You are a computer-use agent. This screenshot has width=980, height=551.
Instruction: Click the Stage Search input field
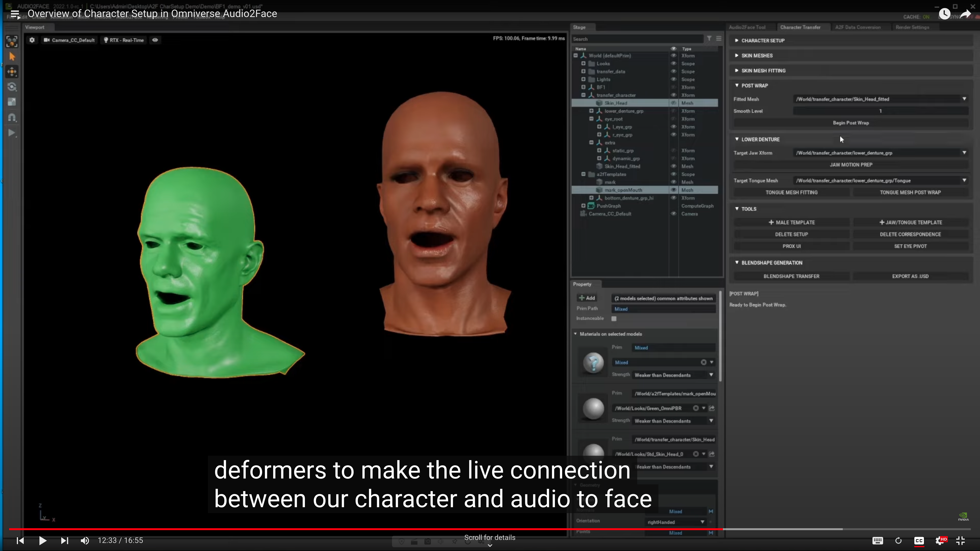(x=637, y=39)
